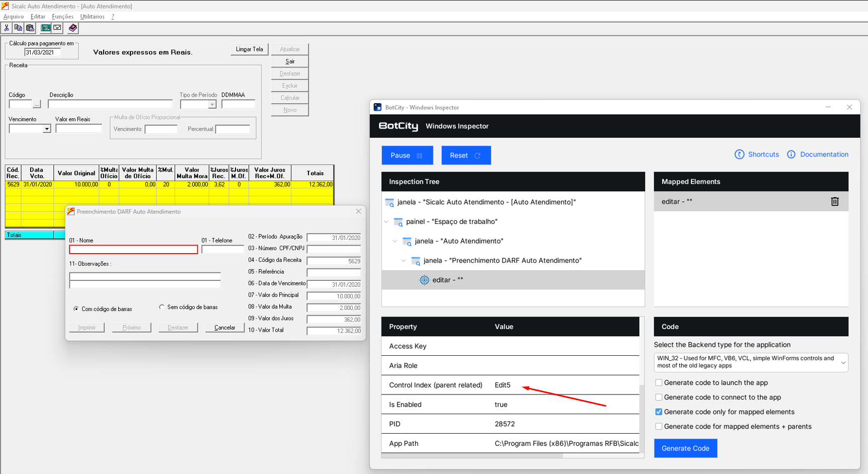Delete the mapped 'editar' element with trash icon
The image size is (868, 474).
coord(834,201)
